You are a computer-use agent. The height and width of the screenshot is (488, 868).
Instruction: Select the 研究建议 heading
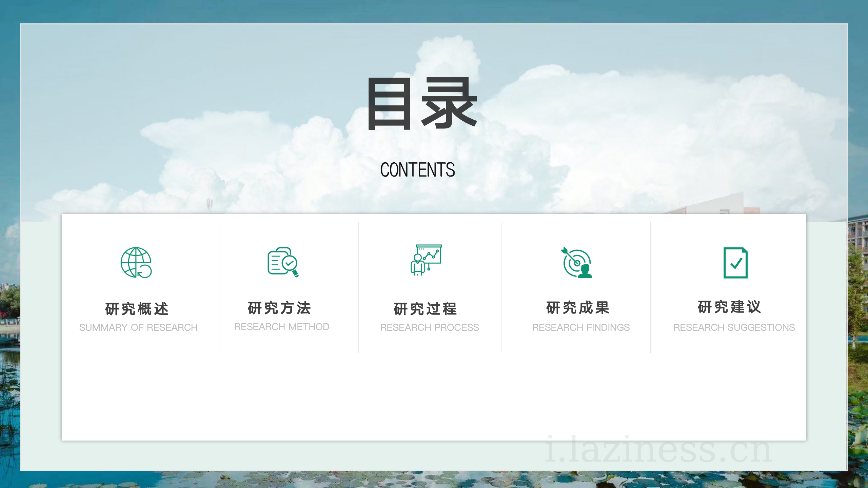pos(730,307)
